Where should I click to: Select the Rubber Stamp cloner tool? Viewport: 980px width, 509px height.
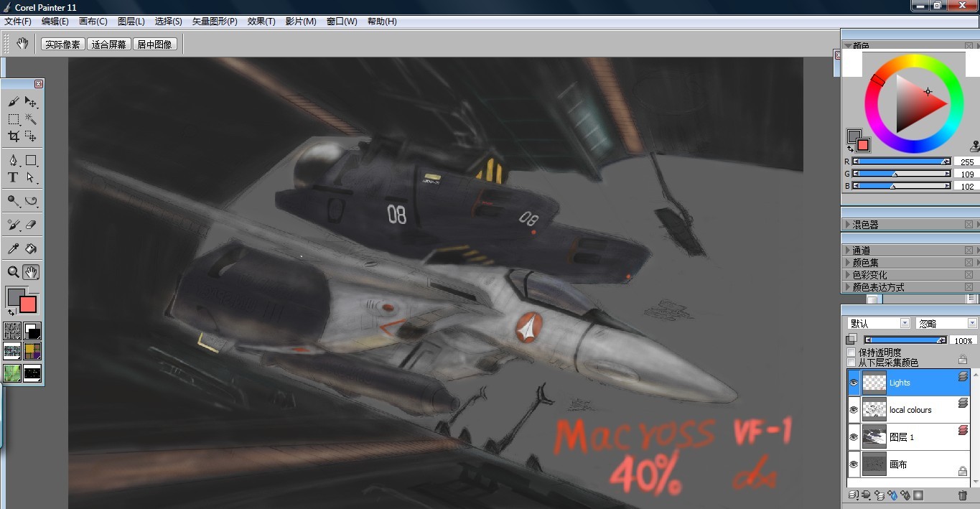point(14,225)
